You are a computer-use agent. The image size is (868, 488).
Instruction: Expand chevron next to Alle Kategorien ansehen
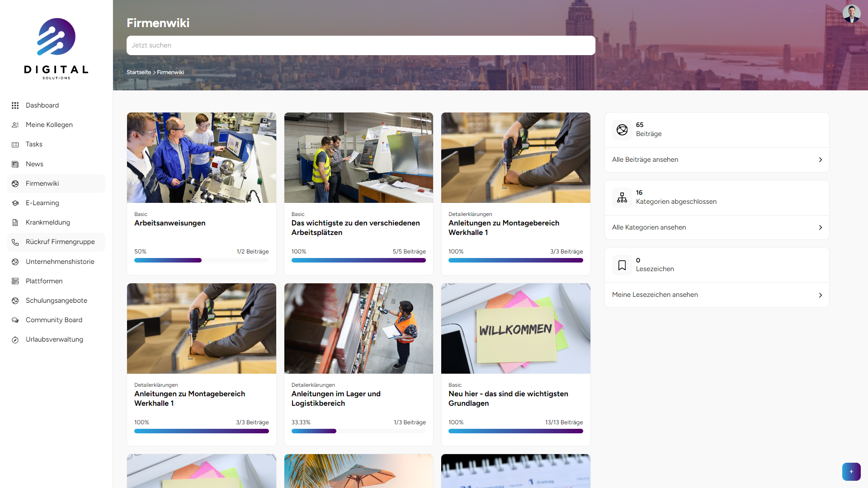tap(820, 228)
